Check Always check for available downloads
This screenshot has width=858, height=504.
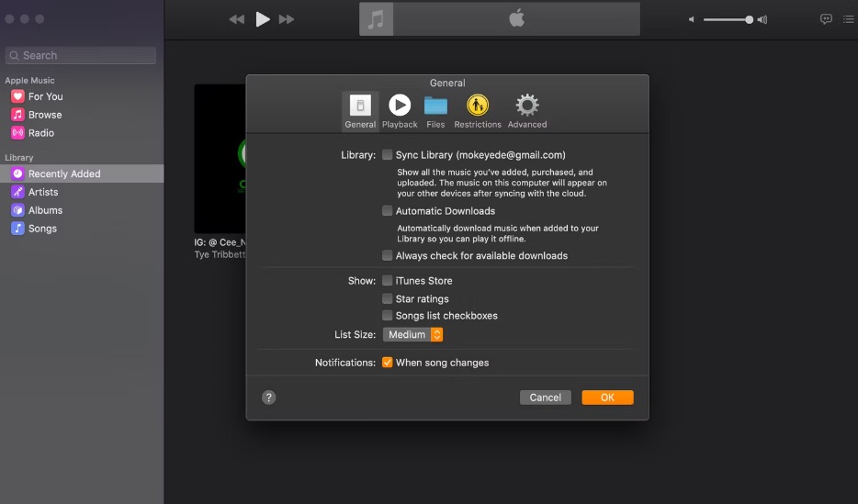[388, 255]
